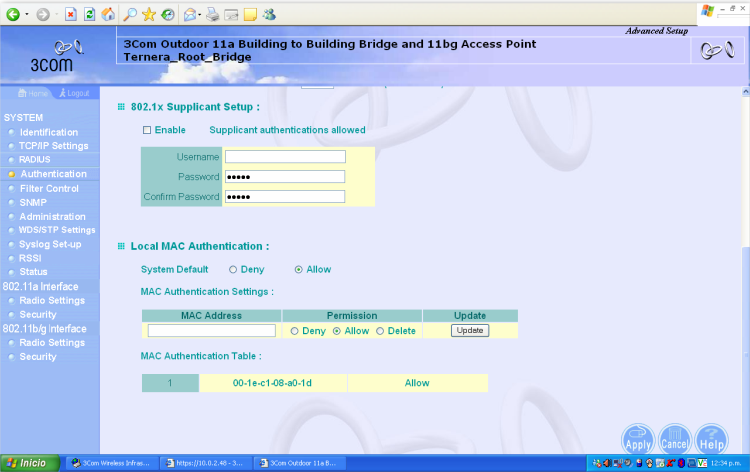Click the Update button
Image resolution: width=750 pixels, height=472 pixels.
click(x=469, y=330)
